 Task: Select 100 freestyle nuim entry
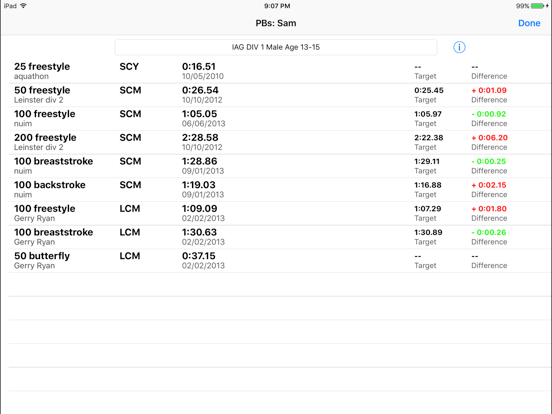(280, 119)
